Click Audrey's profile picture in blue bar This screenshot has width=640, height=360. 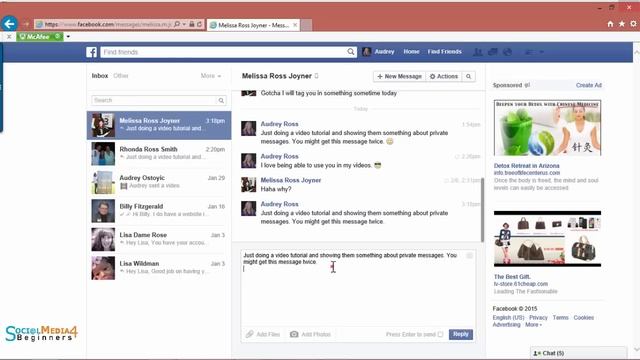[x=367, y=52]
